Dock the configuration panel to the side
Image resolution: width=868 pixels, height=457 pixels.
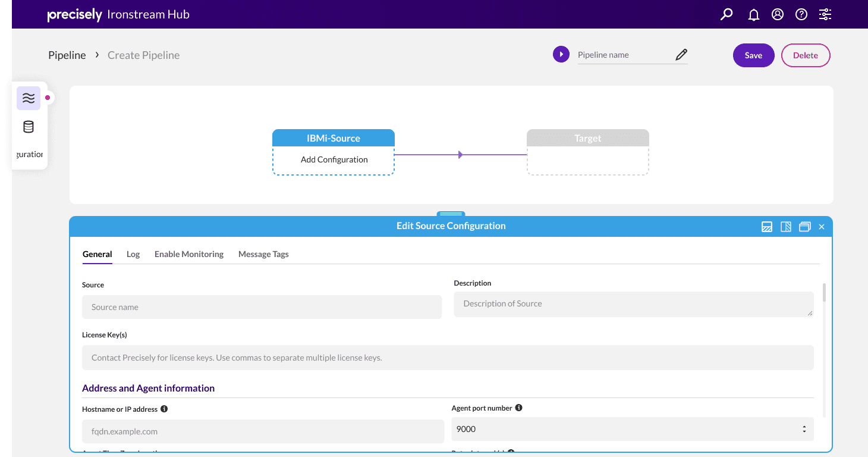tap(786, 227)
